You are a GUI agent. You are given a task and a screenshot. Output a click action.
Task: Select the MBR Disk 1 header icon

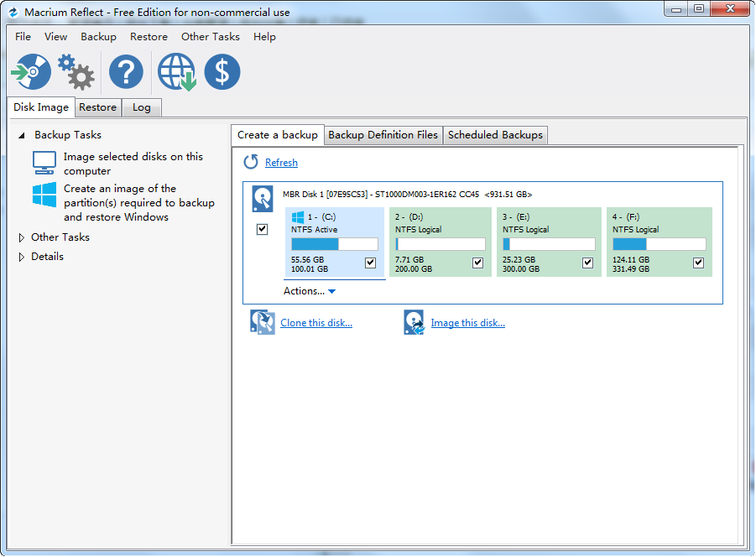(263, 199)
